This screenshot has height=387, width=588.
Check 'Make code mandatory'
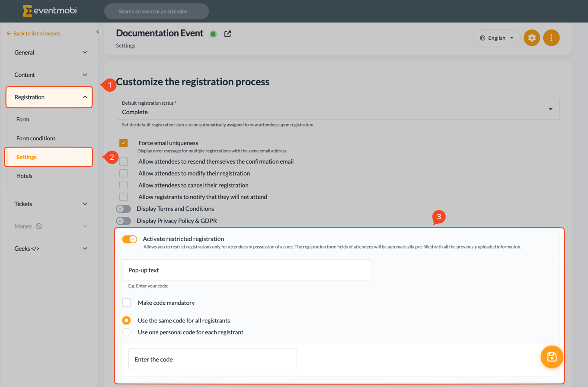pos(126,302)
